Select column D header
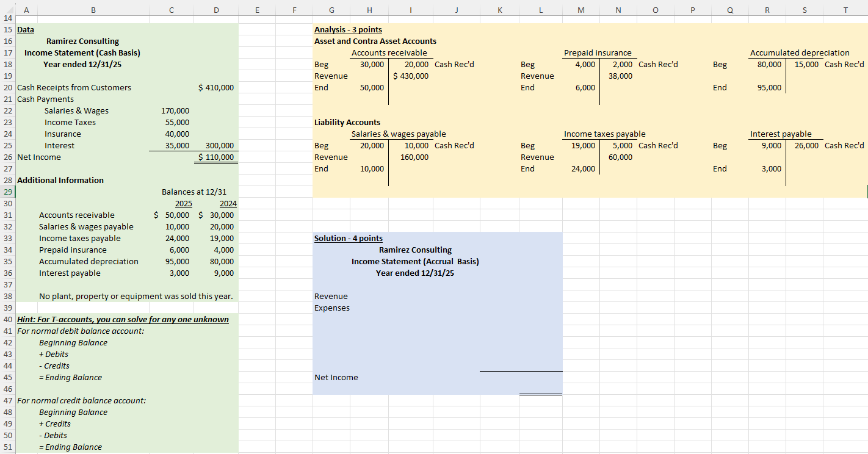The height and width of the screenshot is (454, 868). coord(215,9)
